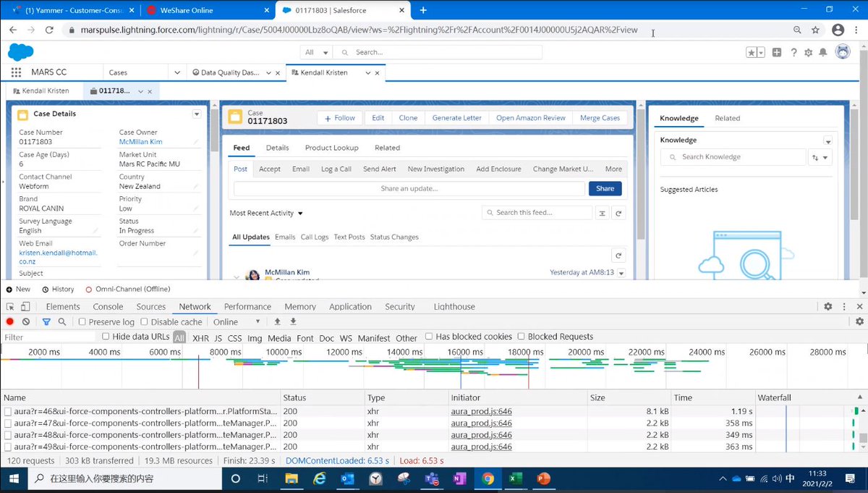
Task: Switch to the Details tab
Action: (x=277, y=148)
